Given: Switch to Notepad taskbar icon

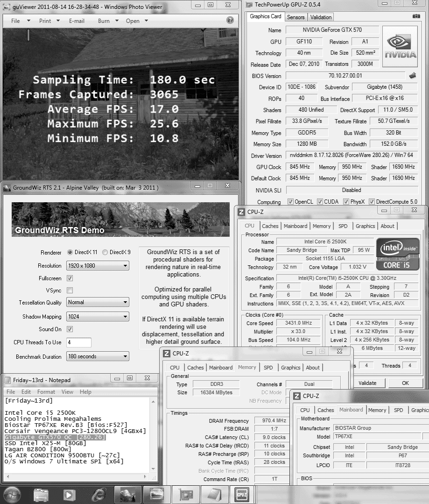Looking at the screenshot, I should pos(214,495).
